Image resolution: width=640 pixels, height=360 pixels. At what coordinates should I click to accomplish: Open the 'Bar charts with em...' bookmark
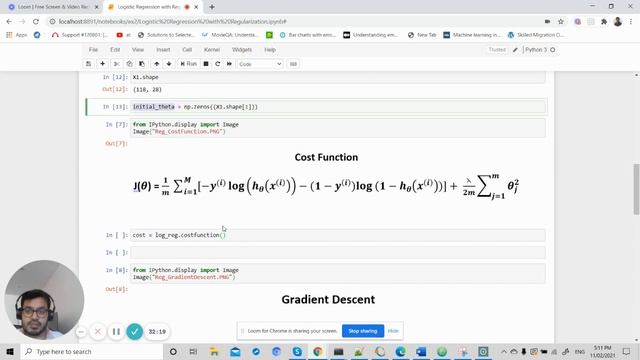tap(308, 35)
